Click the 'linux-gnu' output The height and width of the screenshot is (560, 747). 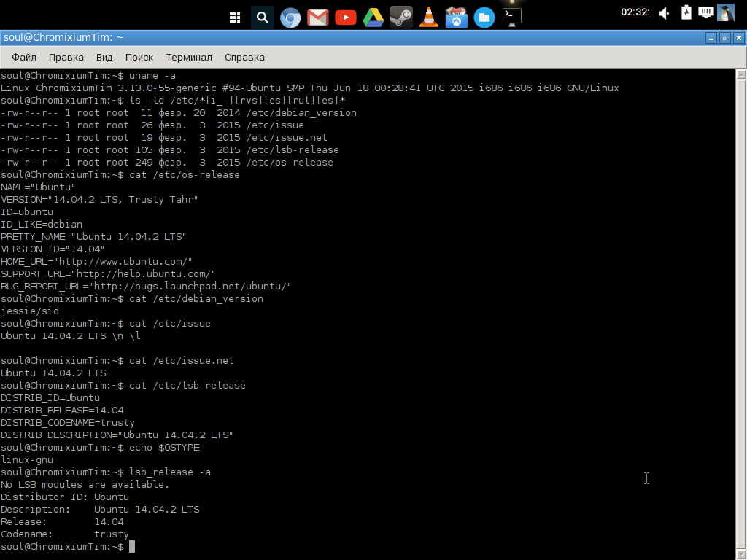(x=27, y=459)
